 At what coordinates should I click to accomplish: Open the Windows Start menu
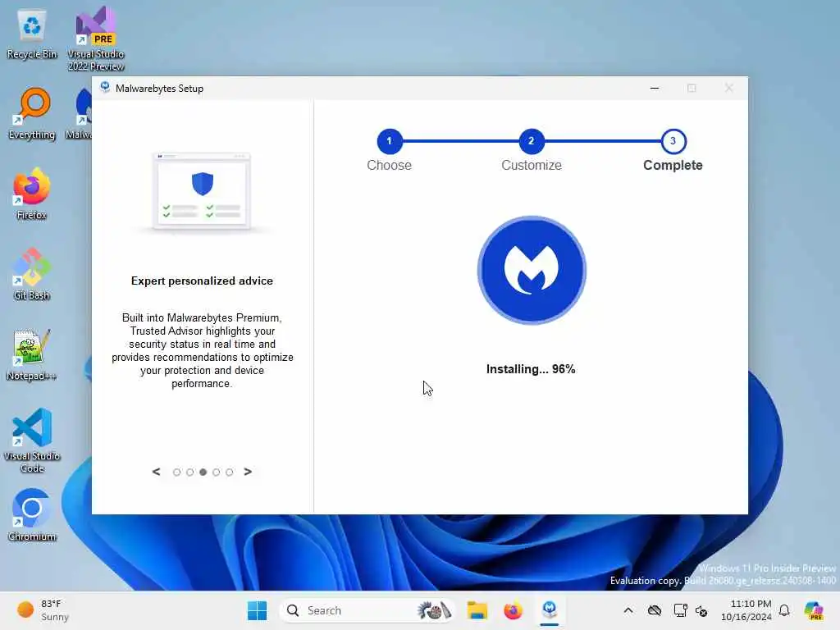coord(257,610)
